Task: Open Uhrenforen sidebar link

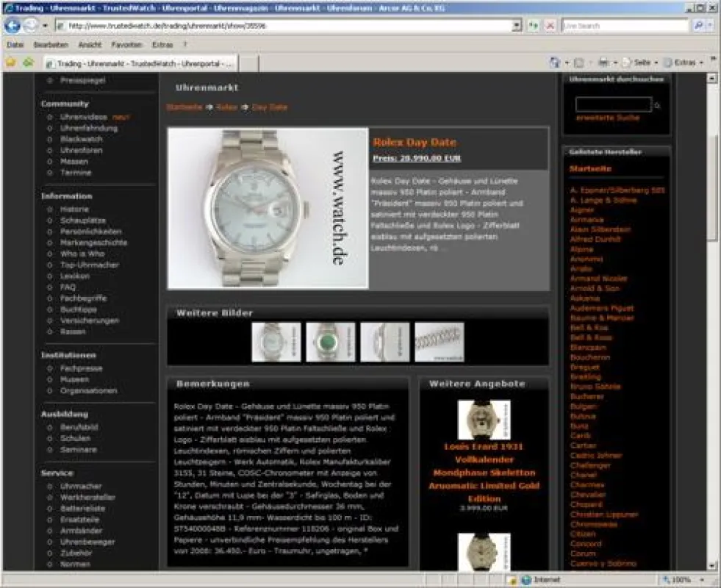Action: 82,151
